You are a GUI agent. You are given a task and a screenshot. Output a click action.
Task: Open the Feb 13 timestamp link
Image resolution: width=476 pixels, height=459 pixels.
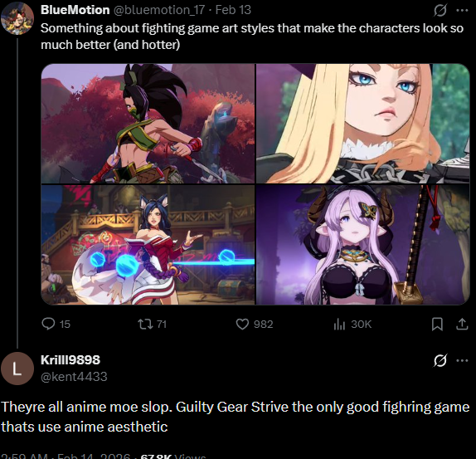(x=233, y=10)
